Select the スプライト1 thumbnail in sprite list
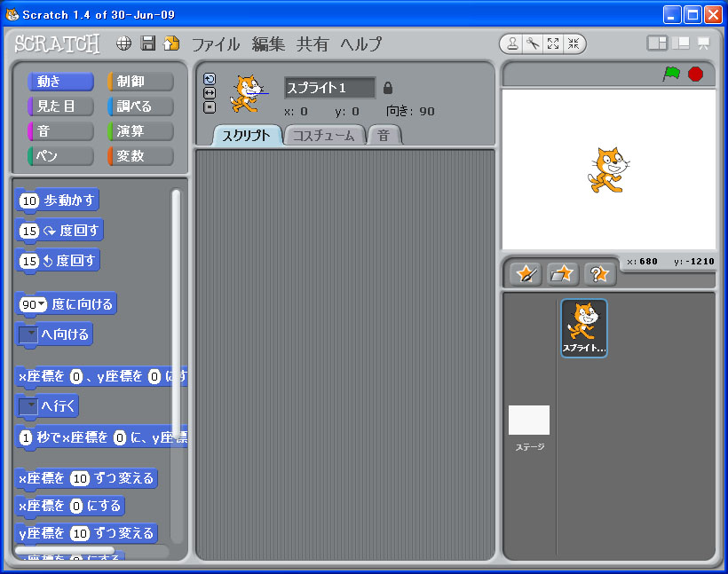The height and width of the screenshot is (574, 728). point(584,328)
